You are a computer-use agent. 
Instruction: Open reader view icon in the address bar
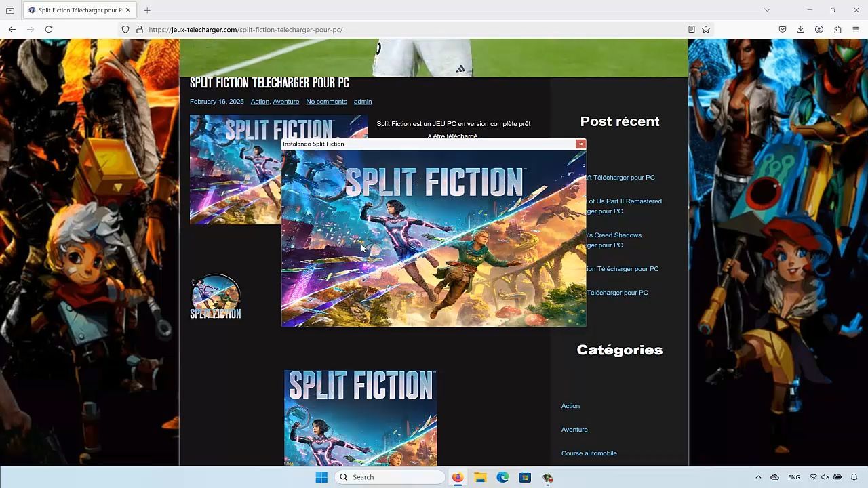691,29
